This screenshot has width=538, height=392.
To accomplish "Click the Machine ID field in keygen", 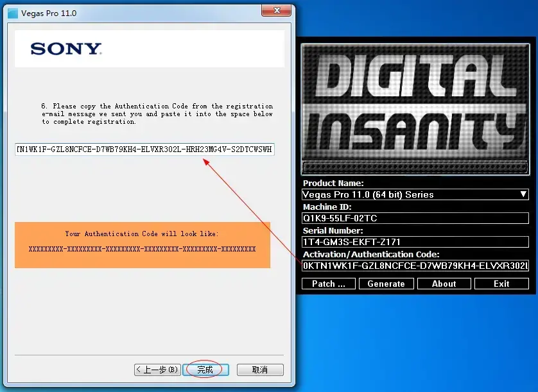I will pyautogui.click(x=415, y=218).
